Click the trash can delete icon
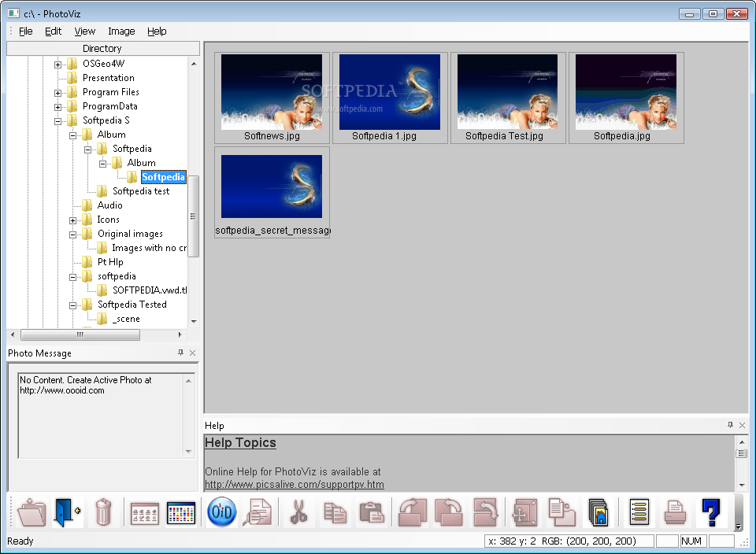The height and width of the screenshot is (554, 756). (103, 512)
